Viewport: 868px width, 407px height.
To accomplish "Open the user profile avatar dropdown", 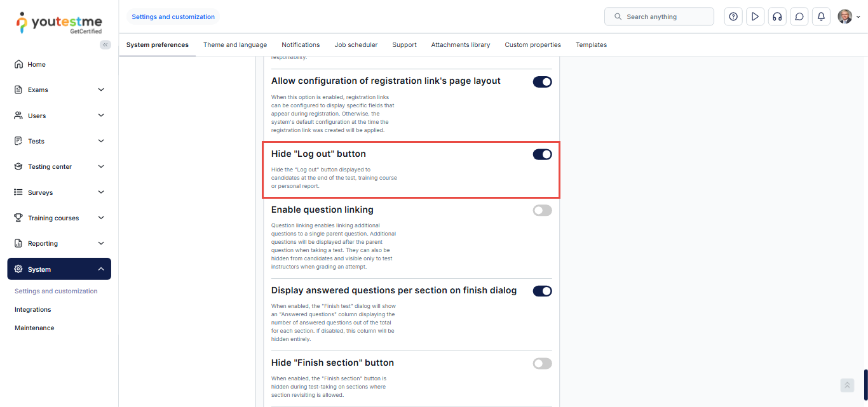I will click(x=848, y=17).
